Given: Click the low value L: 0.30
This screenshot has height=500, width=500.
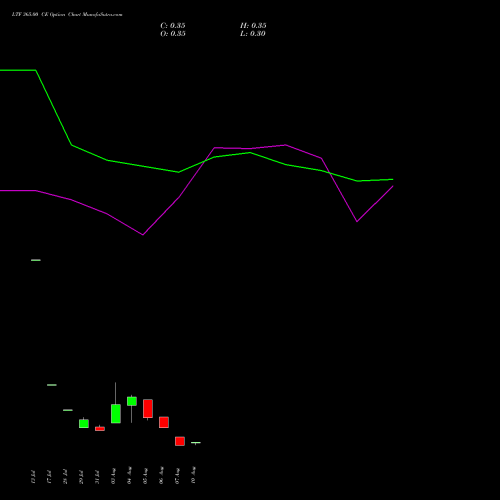Looking at the screenshot, I should point(253,34).
